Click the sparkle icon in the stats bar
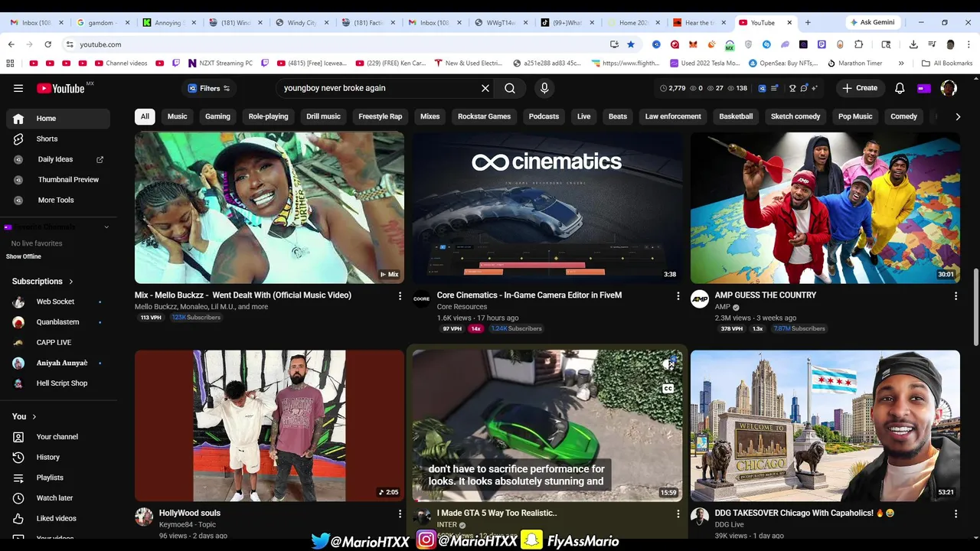This screenshot has height=551, width=980. point(814,88)
